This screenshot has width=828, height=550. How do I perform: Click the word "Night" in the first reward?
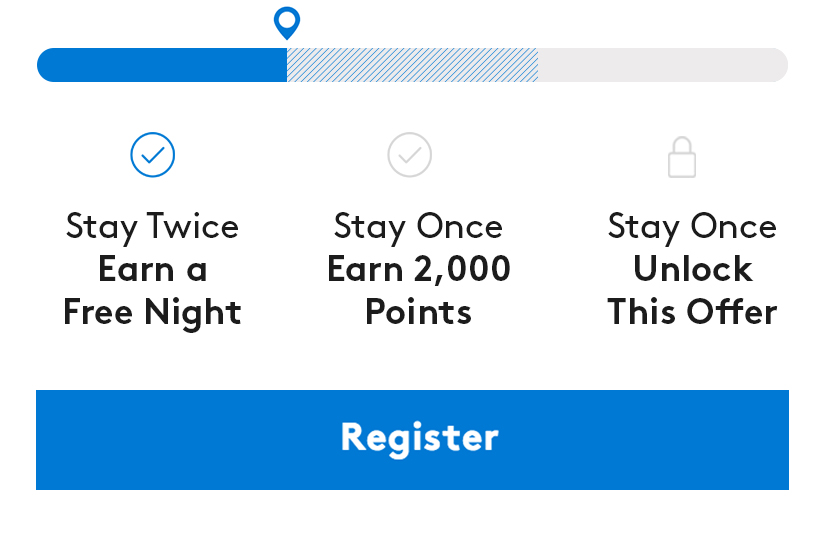[x=193, y=312]
